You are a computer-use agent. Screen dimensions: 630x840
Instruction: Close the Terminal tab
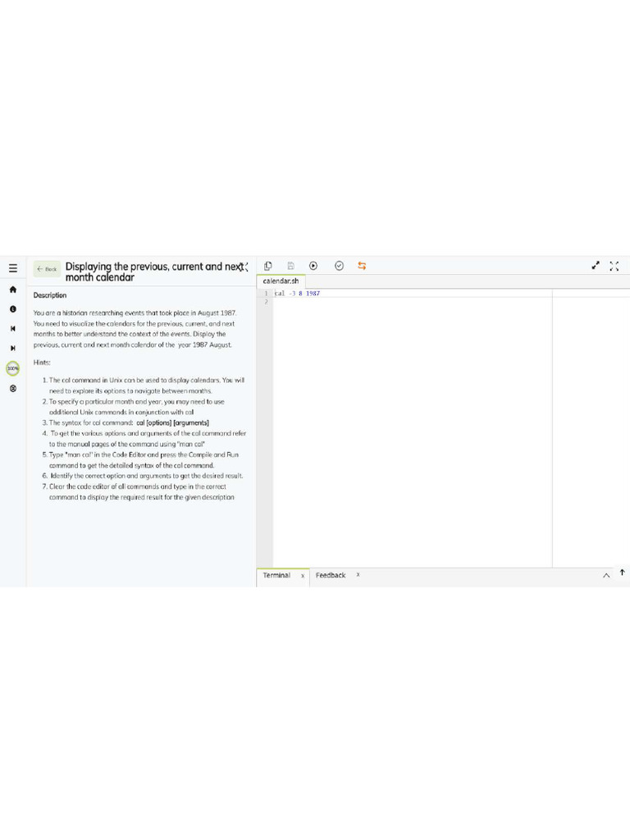tap(303, 575)
